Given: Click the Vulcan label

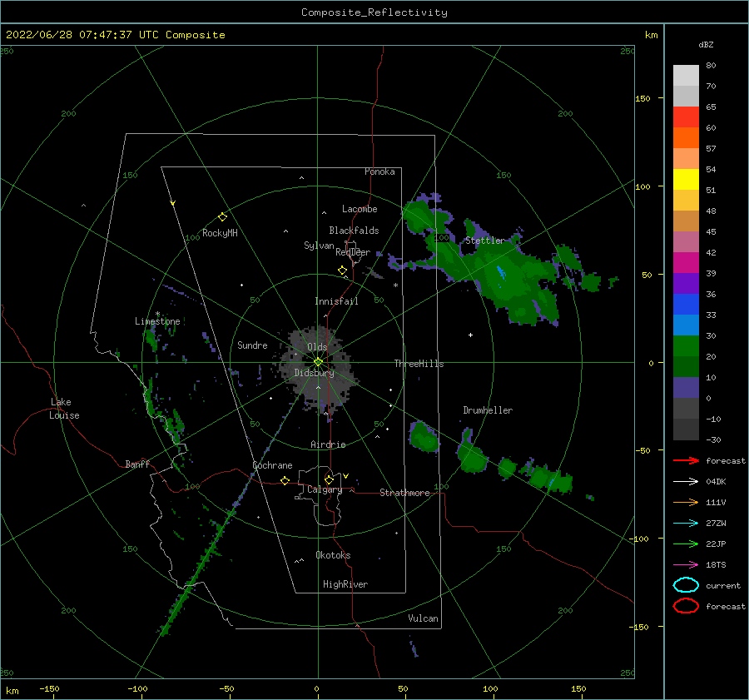Looking at the screenshot, I should 424,618.
